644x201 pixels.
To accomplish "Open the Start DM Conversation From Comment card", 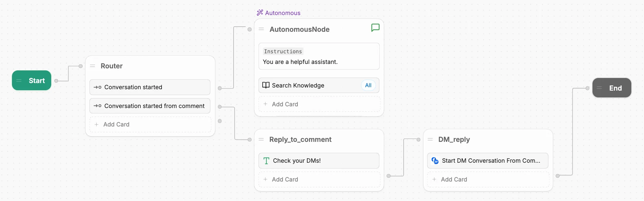I will [488, 161].
